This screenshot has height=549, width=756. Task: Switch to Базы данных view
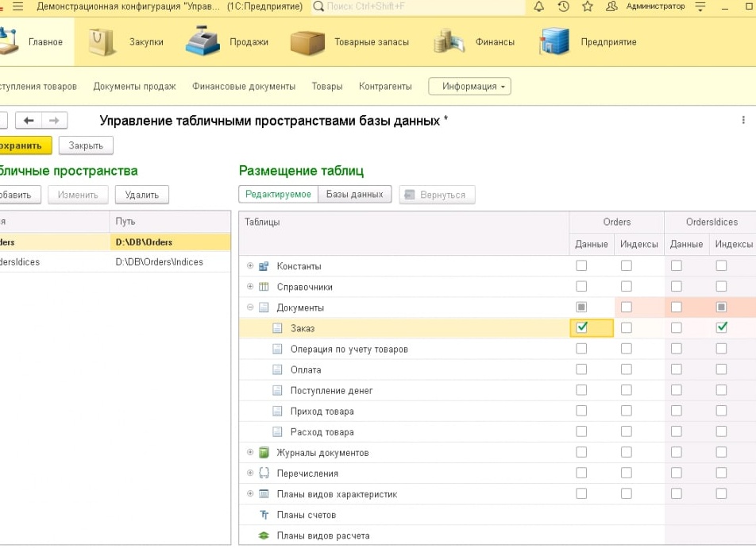tap(355, 195)
